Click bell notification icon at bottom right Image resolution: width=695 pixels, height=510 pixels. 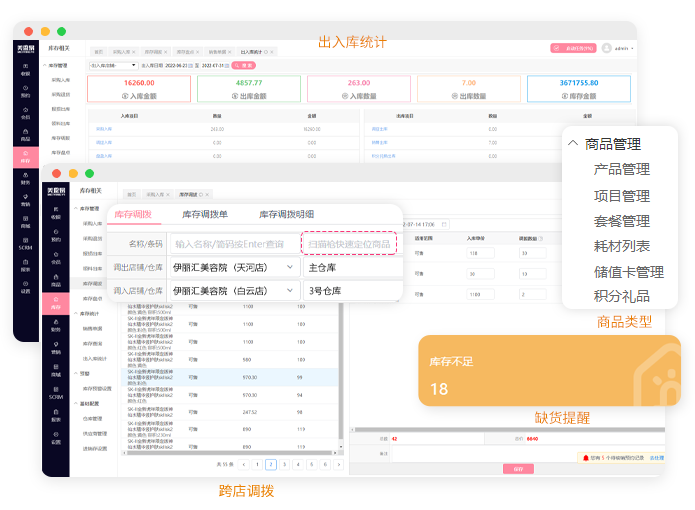586,458
